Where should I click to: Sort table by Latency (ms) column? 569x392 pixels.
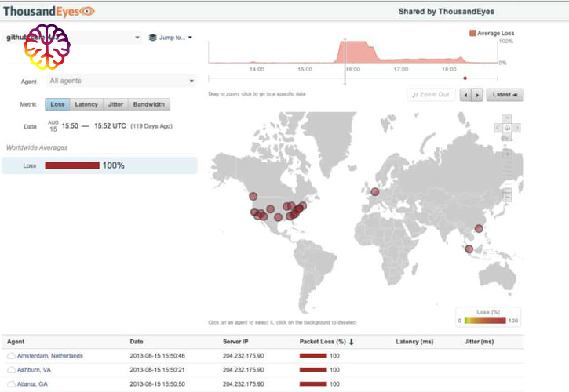[x=414, y=342]
